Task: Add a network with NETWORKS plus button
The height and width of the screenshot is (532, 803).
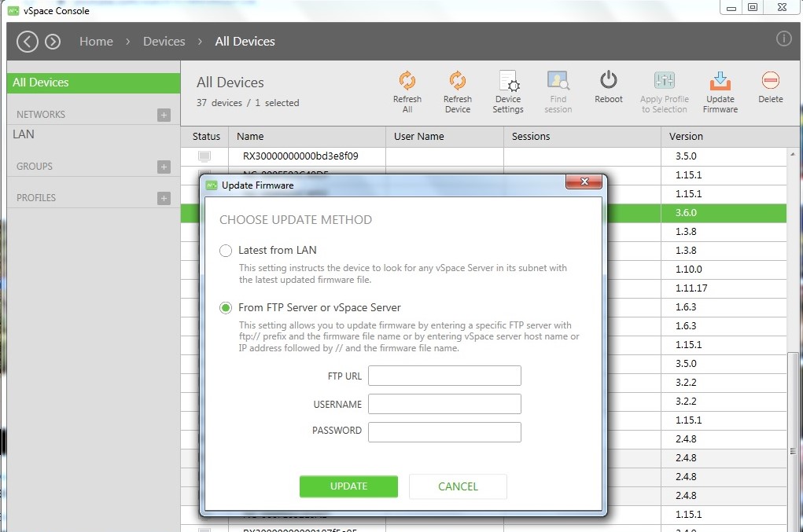Action: tap(164, 115)
